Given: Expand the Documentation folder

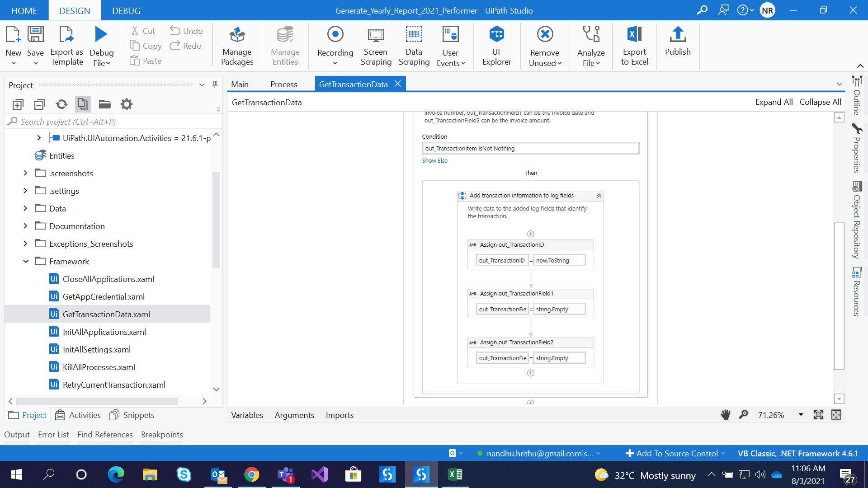Looking at the screenshot, I should [x=26, y=226].
